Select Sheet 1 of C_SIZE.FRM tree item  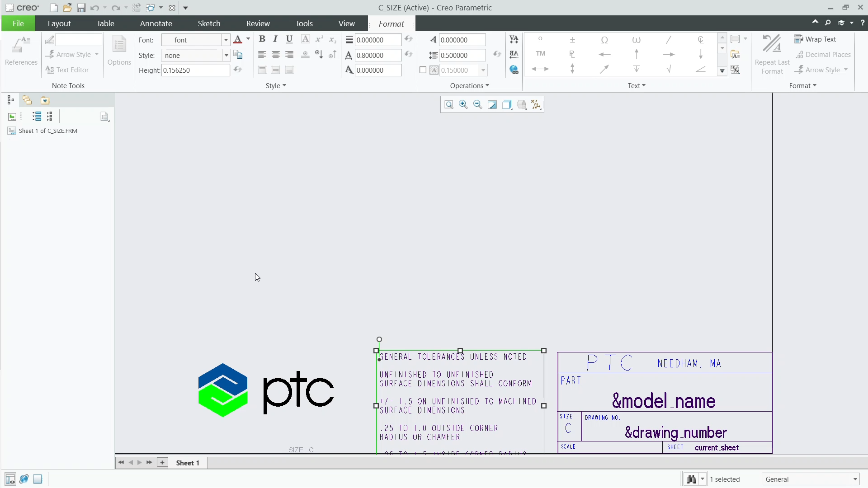point(43,131)
